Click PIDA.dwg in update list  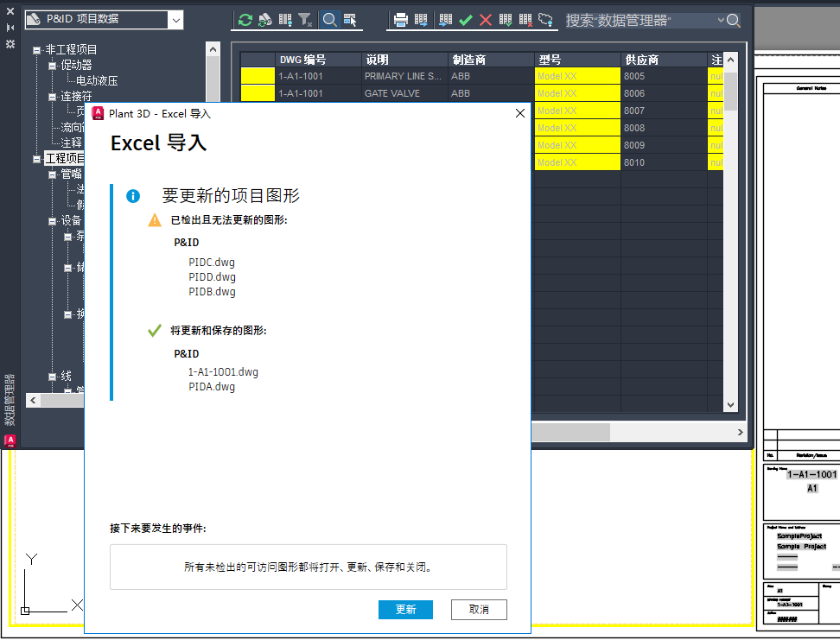[212, 387]
